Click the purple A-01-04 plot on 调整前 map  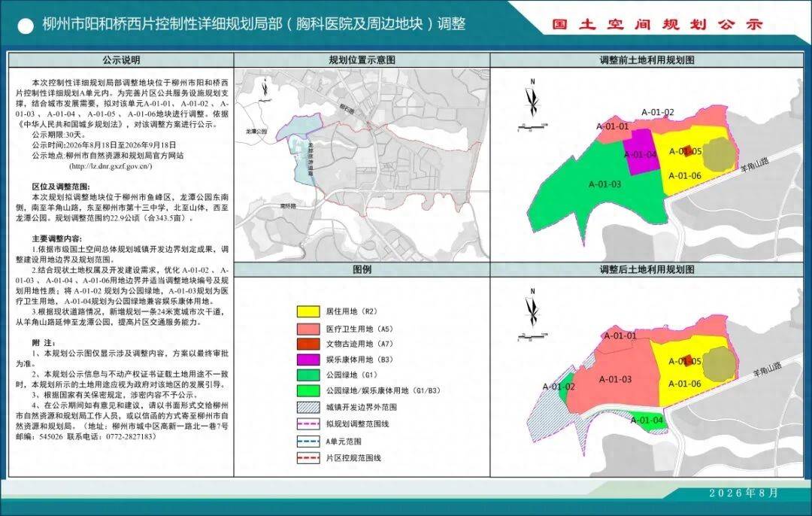pos(642,150)
